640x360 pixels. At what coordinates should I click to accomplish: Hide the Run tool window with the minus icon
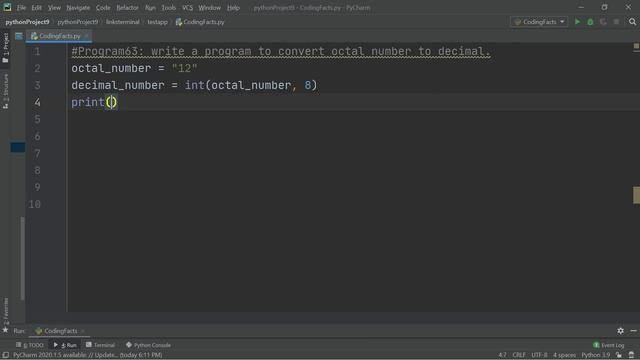tap(633, 331)
